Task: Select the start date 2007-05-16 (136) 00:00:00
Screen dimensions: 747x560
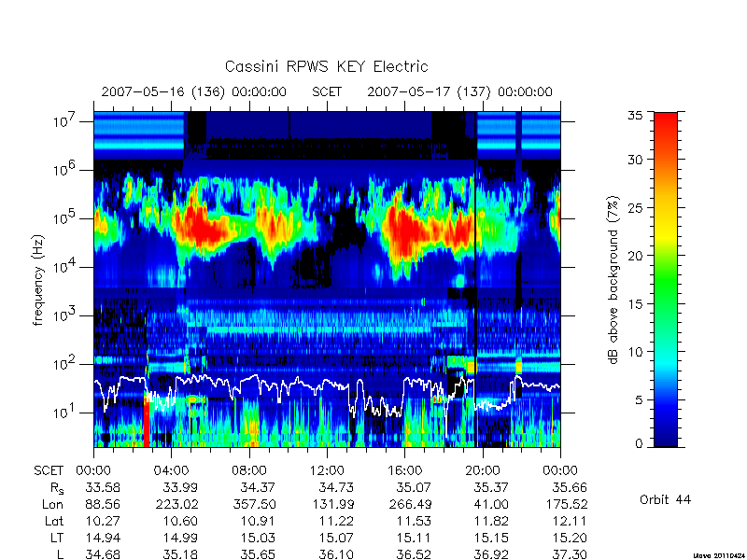Action: coord(194,91)
